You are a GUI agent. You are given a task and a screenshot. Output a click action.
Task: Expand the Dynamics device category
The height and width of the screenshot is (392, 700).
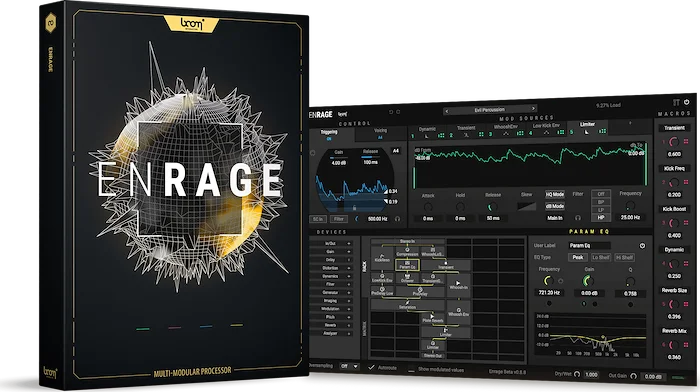point(331,276)
